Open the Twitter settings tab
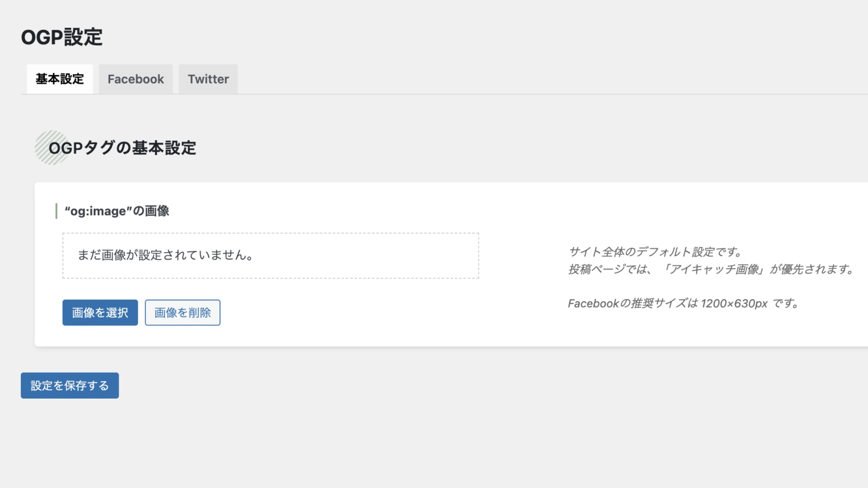The width and height of the screenshot is (868, 488). coord(208,79)
